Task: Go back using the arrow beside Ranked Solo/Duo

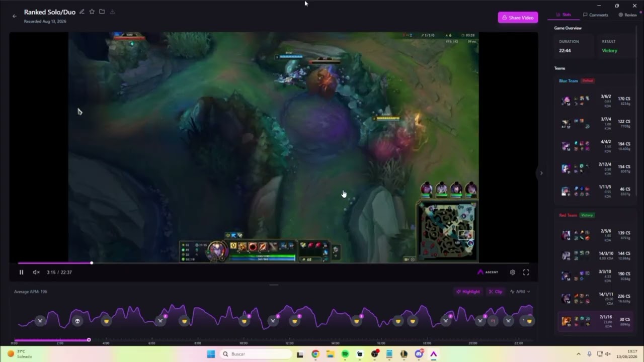Action: tap(14, 16)
